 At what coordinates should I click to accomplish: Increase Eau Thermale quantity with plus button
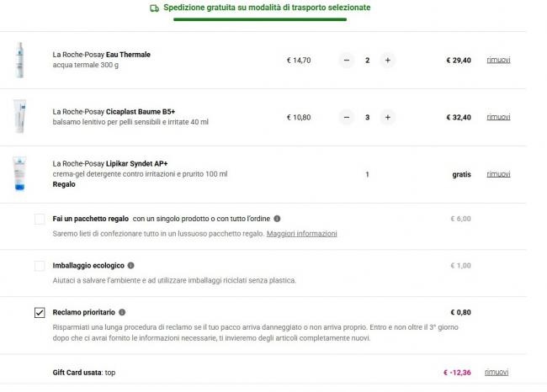coord(387,60)
